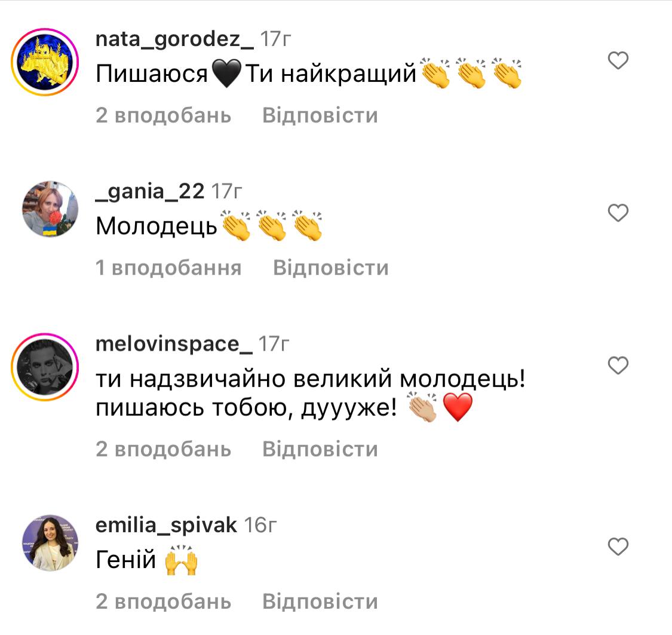View 1 вподобання on Молодець comment
672x635 pixels.
click(168, 268)
